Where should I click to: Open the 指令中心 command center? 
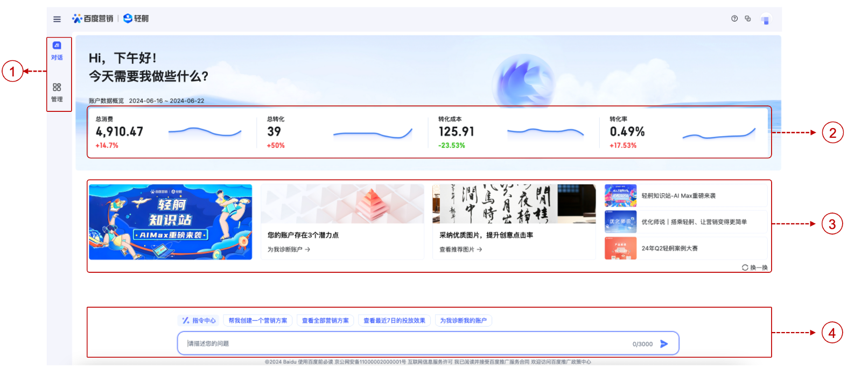(199, 321)
